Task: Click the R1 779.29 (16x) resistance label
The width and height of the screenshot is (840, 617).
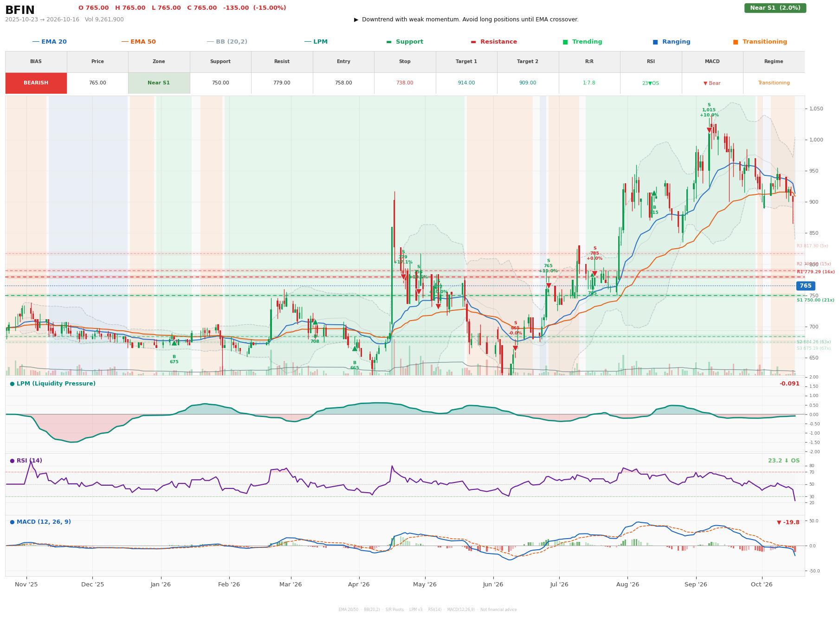Action: pyautogui.click(x=815, y=272)
